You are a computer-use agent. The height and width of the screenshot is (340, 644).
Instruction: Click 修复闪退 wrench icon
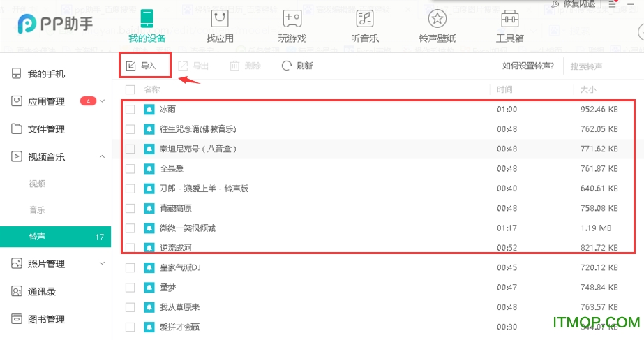(x=555, y=4)
